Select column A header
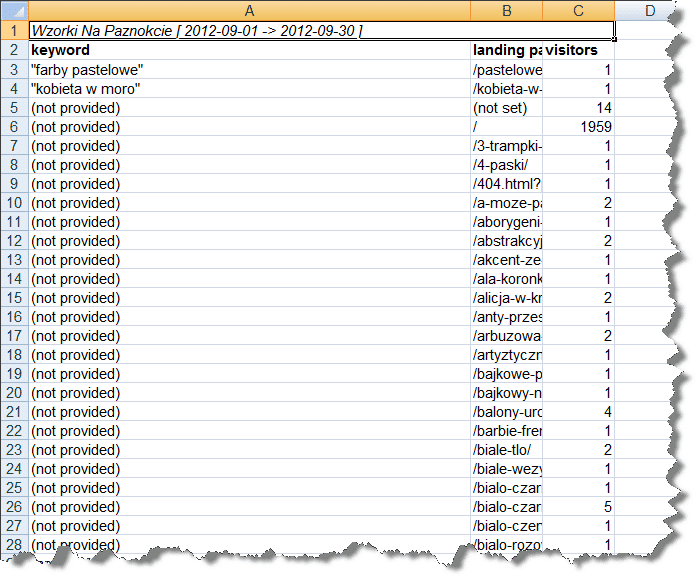Viewport: 696px width, 576px height. click(249, 11)
